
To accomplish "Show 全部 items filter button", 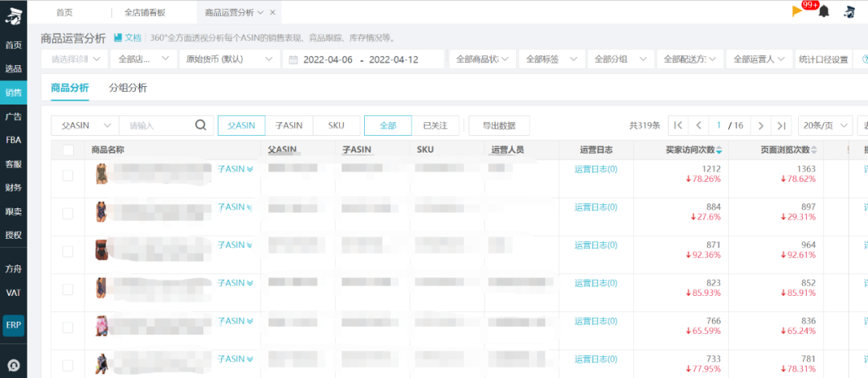I will [x=388, y=125].
